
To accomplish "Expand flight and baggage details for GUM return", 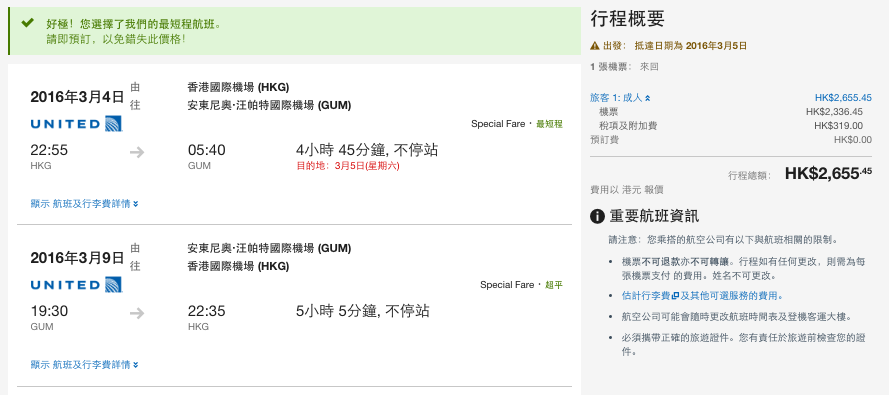I will [x=84, y=364].
